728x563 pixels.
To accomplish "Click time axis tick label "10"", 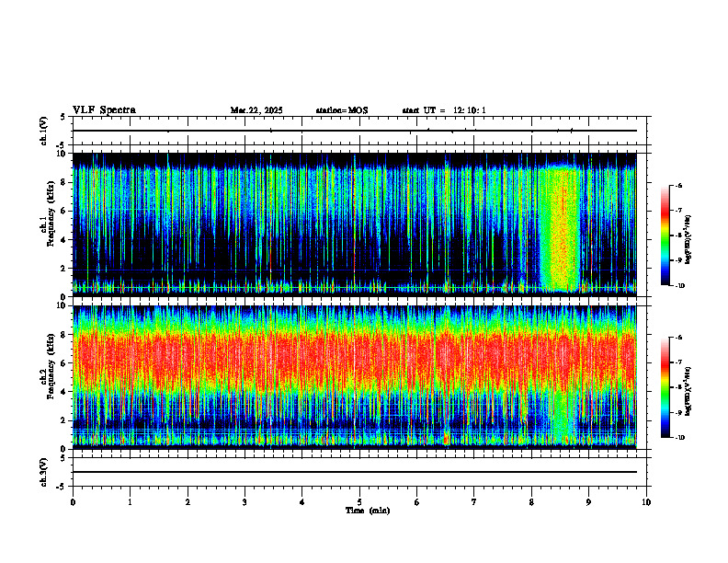I will tap(646, 502).
